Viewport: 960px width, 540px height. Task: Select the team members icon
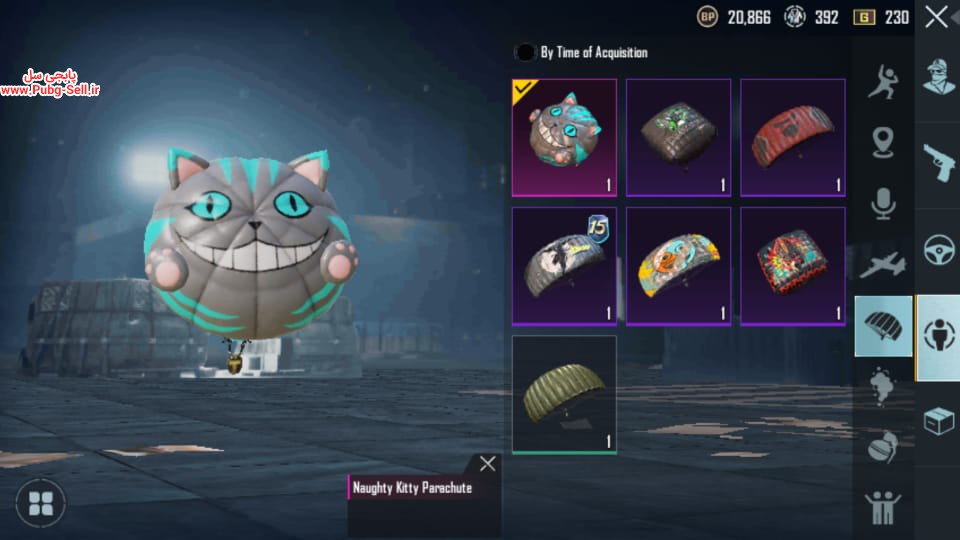pos(882,508)
